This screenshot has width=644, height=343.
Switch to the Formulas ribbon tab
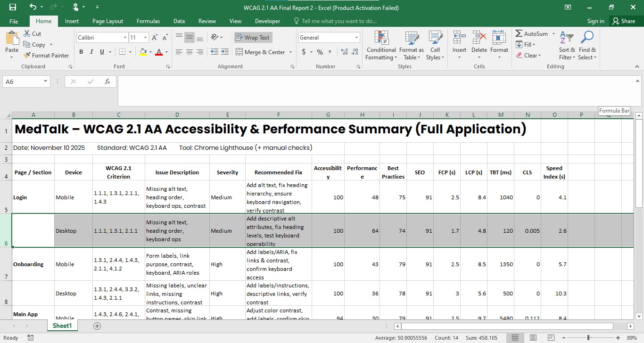(x=148, y=21)
